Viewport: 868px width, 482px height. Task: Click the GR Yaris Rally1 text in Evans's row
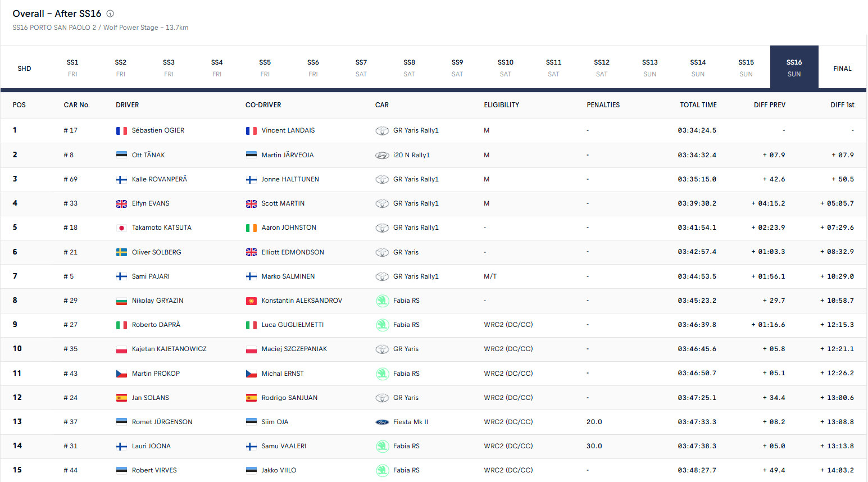416,203
